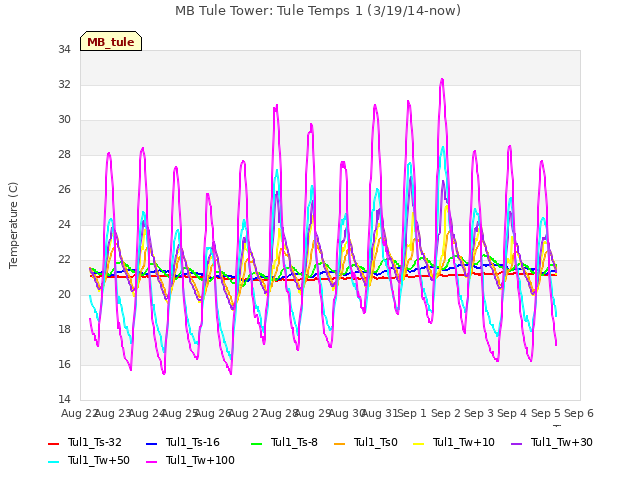
Task: Click the 32 y-axis tick label
Action: 64,84
